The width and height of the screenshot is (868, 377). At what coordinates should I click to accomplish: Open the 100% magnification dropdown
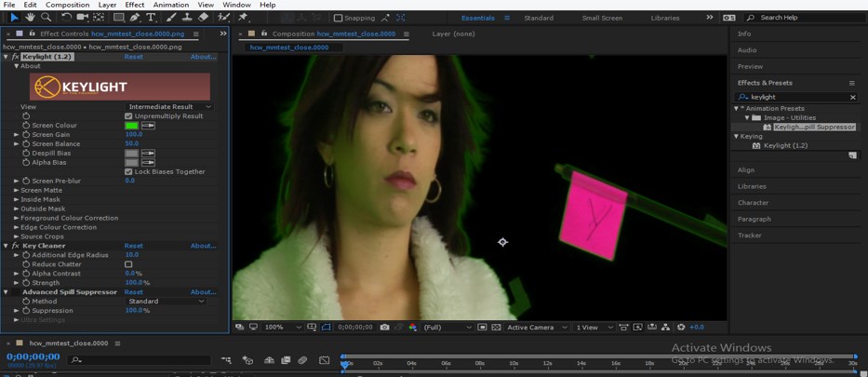click(283, 327)
